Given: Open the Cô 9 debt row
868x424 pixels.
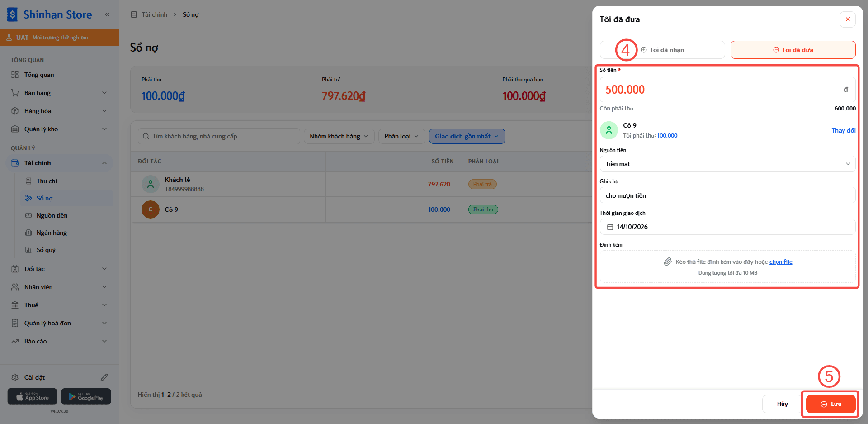Looking at the screenshot, I should (x=361, y=210).
